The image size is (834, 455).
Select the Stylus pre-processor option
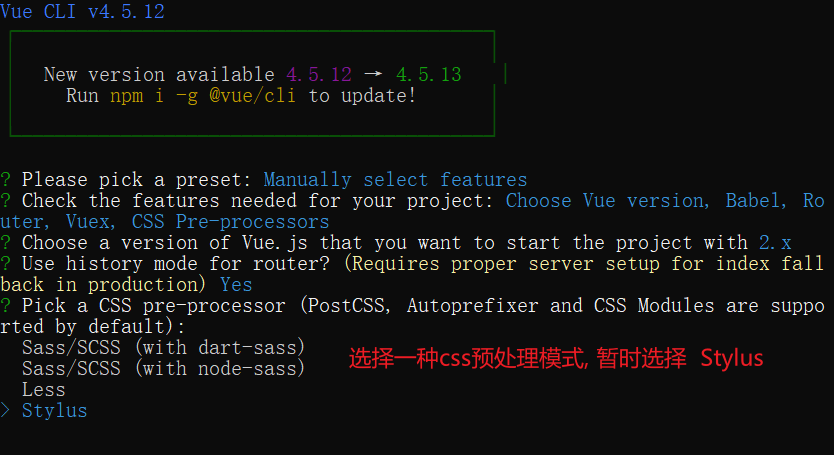[54, 411]
